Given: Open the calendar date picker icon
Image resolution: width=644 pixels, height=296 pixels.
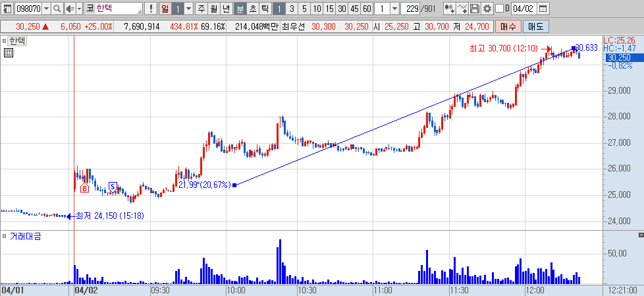Looking at the screenshot, I should pos(543,8).
